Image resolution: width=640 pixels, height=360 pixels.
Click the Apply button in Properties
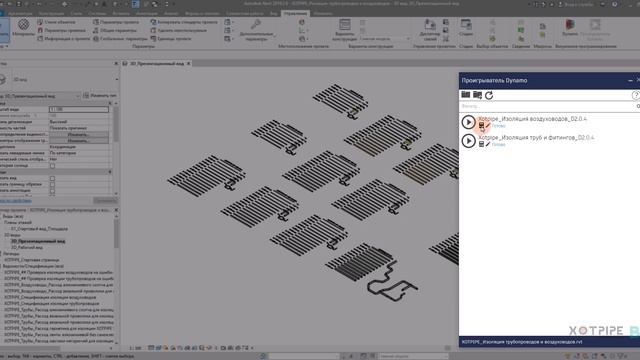click(x=104, y=200)
